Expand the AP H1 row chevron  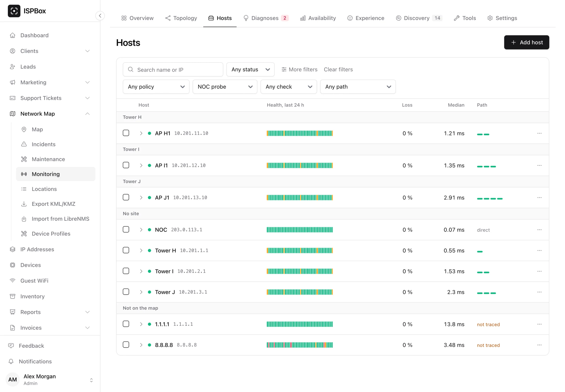coord(141,133)
